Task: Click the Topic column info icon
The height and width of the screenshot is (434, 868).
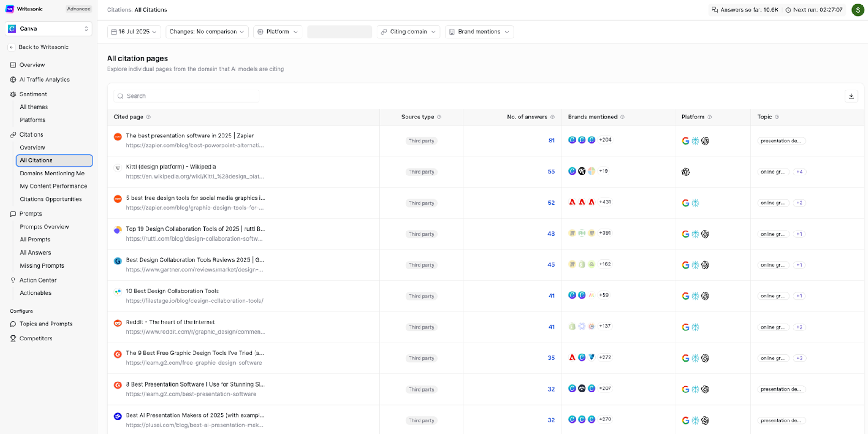Action: tap(777, 117)
